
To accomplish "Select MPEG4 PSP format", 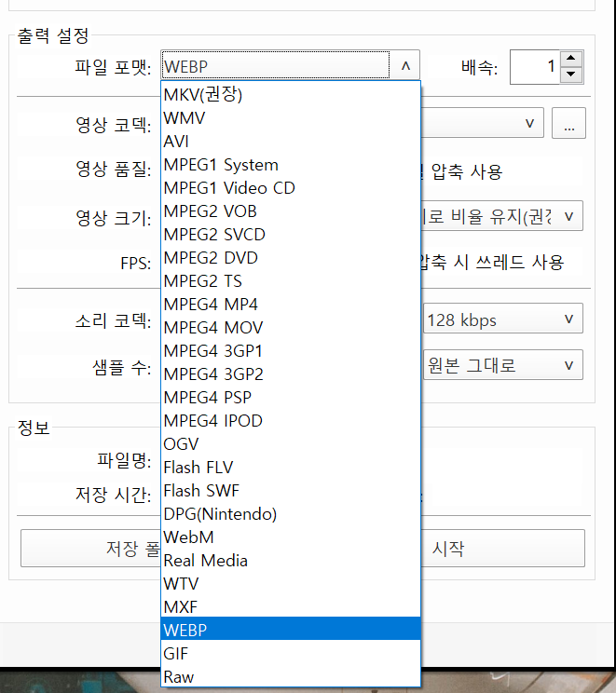I will pyautogui.click(x=291, y=398).
